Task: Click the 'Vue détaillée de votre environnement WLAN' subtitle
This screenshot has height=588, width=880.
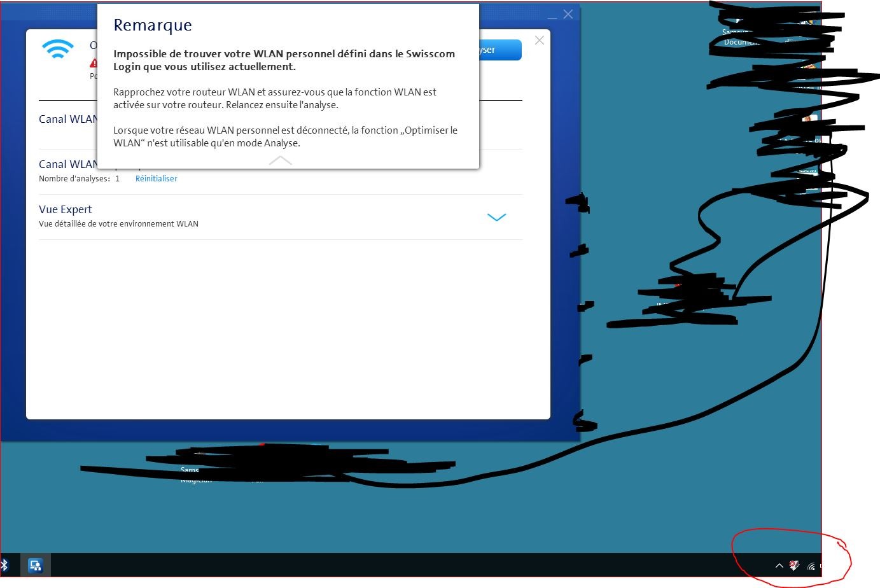Action: point(118,224)
